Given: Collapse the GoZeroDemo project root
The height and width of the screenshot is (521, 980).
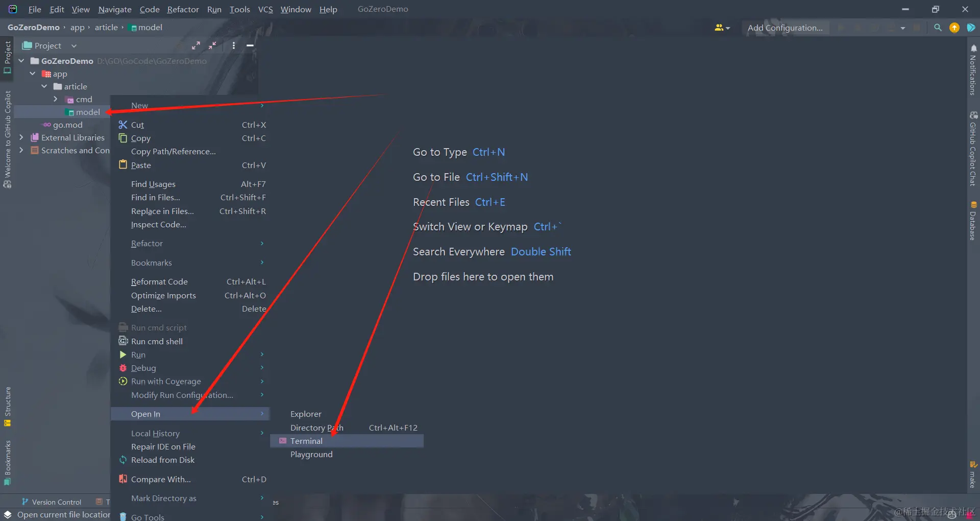Looking at the screenshot, I should point(21,61).
